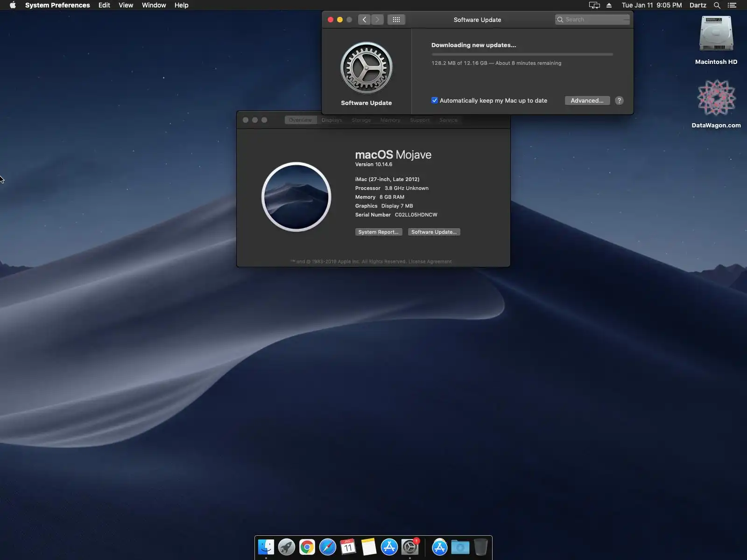Close the Software Update window
The image size is (747, 560).
(331, 20)
